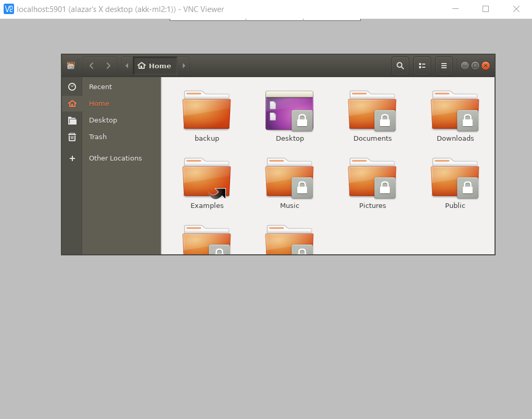532x419 pixels.
Task: Click the backup folder name label
Action: [x=207, y=138]
